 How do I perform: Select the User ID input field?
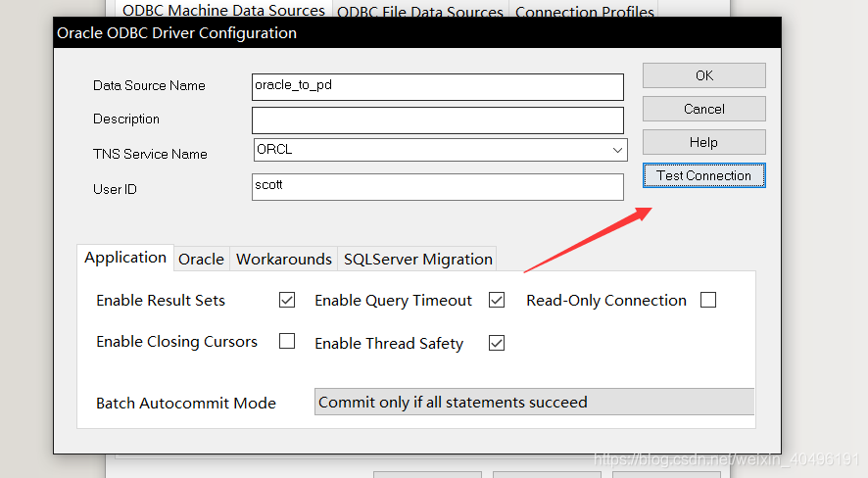click(437, 187)
